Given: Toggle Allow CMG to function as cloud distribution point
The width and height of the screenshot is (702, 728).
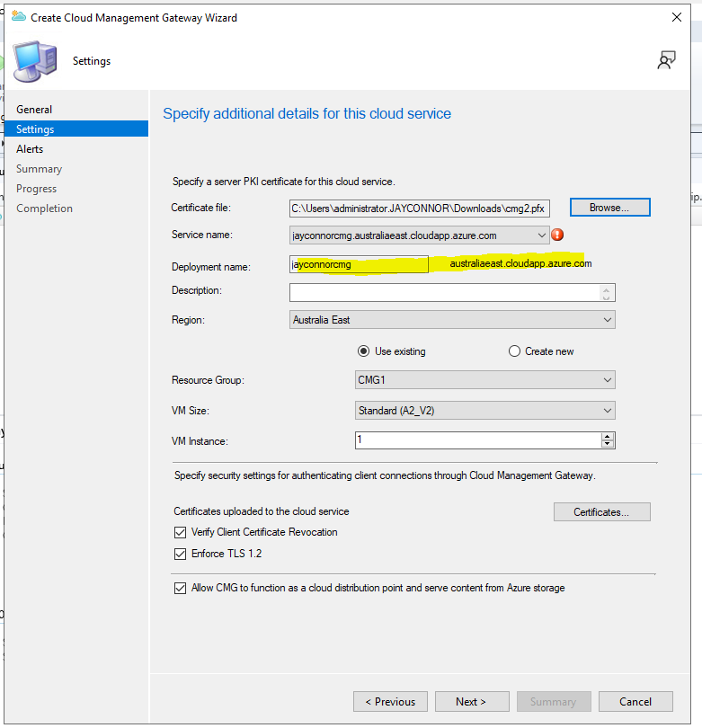Looking at the screenshot, I should [x=180, y=588].
